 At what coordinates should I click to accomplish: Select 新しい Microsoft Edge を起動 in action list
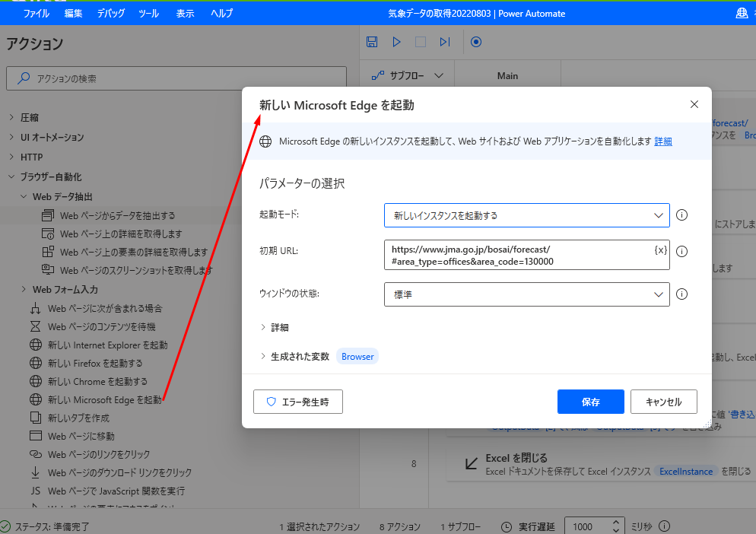[96, 399]
